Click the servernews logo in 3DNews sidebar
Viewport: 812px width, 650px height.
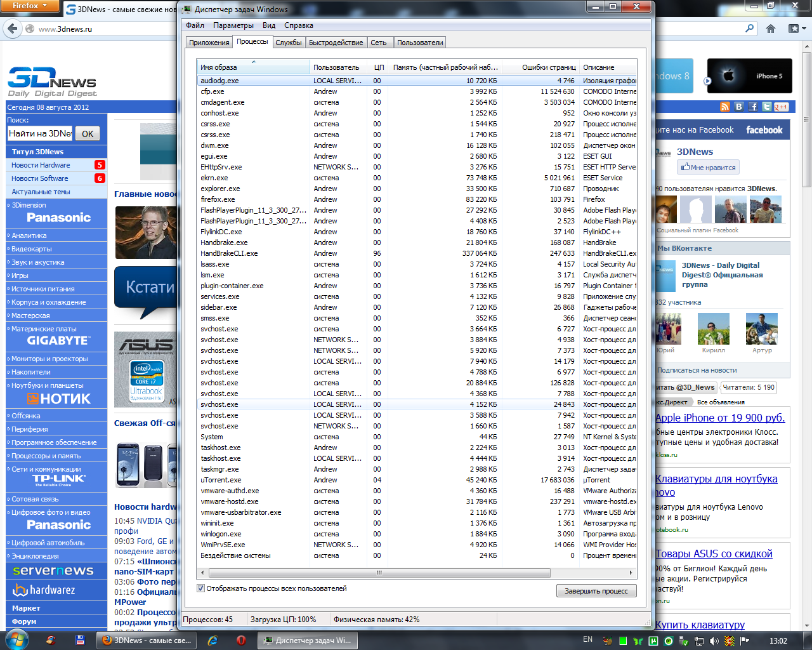pyautogui.click(x=53, y=571)
